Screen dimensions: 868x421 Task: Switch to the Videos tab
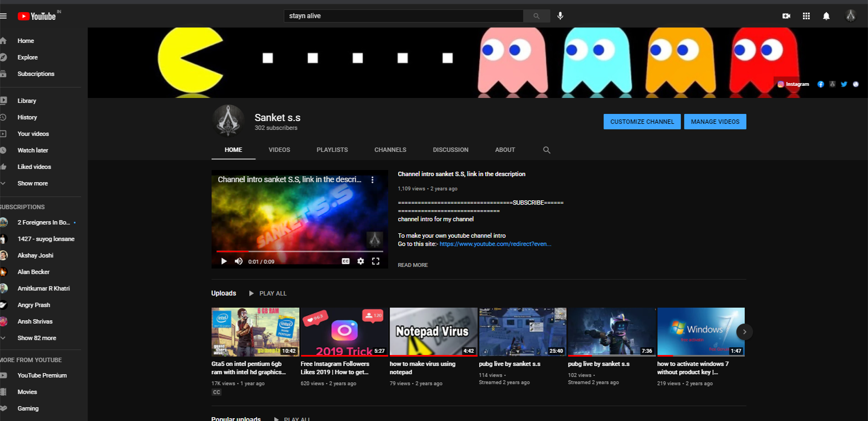click(279, 150)
